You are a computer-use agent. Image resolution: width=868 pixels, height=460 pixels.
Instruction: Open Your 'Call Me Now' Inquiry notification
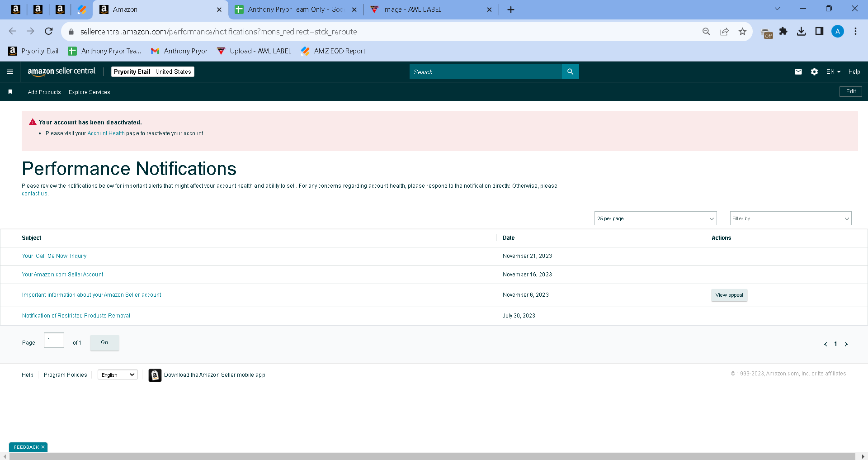[54, 256]
